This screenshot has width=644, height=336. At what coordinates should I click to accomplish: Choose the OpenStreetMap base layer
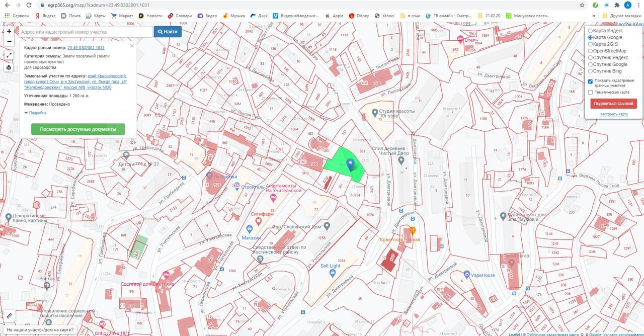(x=591, y=51)
